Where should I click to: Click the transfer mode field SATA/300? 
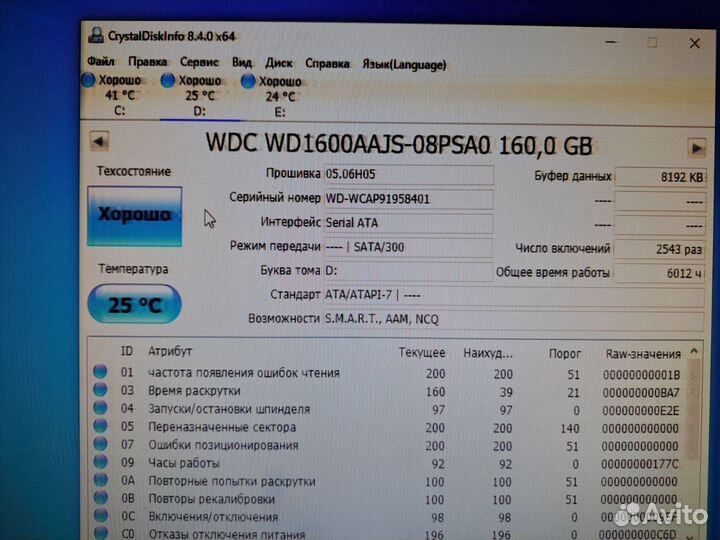pyautogui.click(x=409, y=247)
